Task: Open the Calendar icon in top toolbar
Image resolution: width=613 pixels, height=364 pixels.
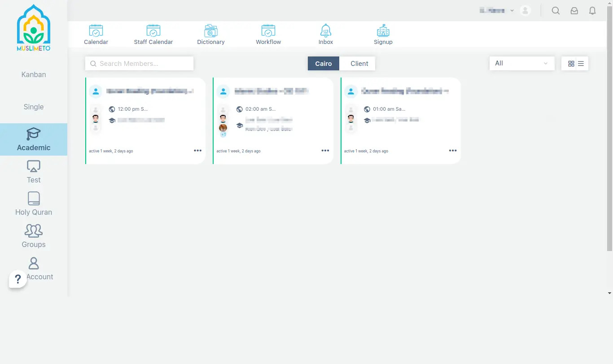Action: (x=96, y=31)
